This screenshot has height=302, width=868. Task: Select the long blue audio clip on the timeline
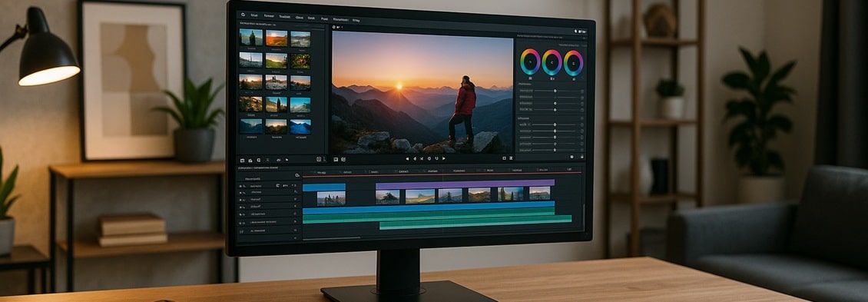[429, 207]
